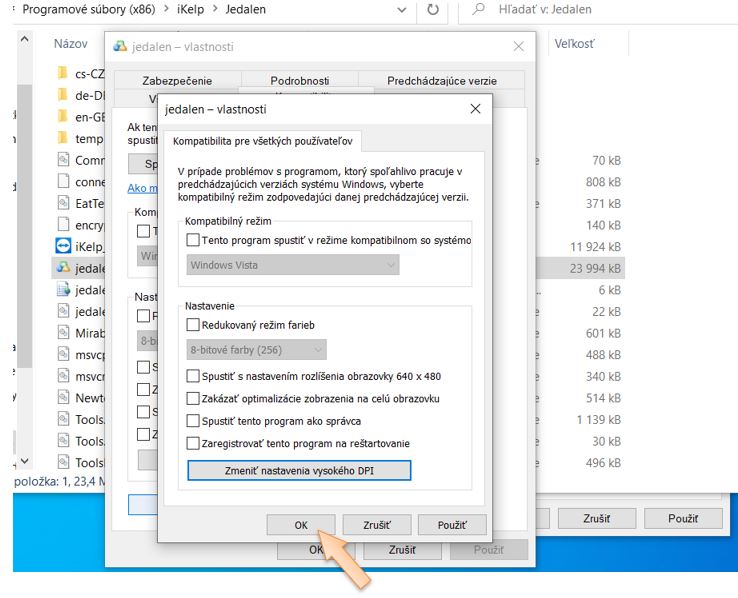Select the temp folder icon

pos(63,138)
